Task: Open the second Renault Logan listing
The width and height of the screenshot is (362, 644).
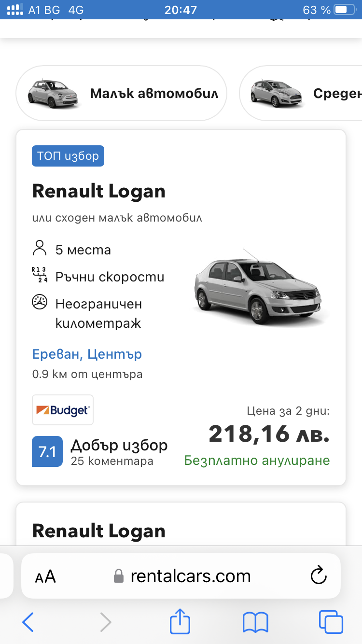Action: 99,531
